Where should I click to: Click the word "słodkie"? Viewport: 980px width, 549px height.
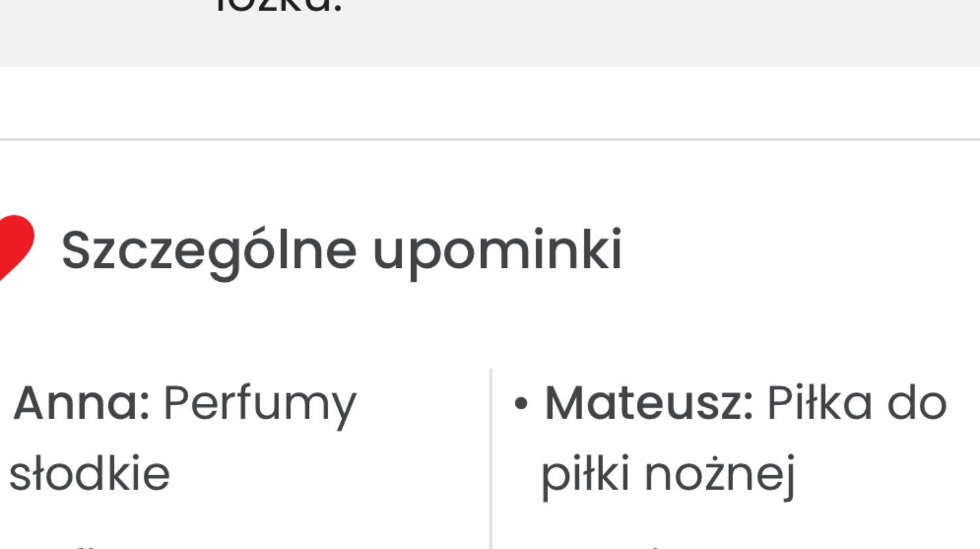[90, 473]
